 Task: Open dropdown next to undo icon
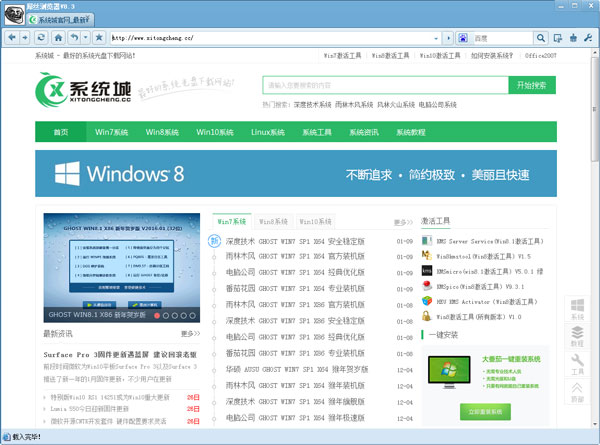tap(86, 37)
